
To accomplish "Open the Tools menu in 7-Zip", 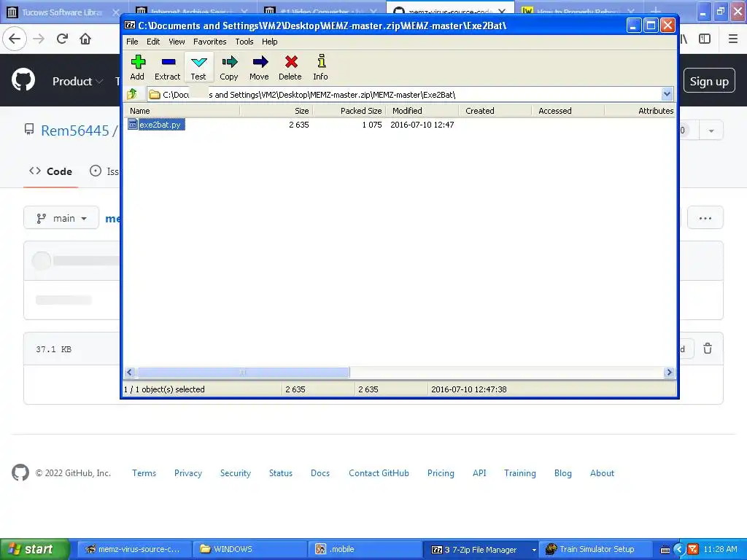I will (x=244, y=42).
